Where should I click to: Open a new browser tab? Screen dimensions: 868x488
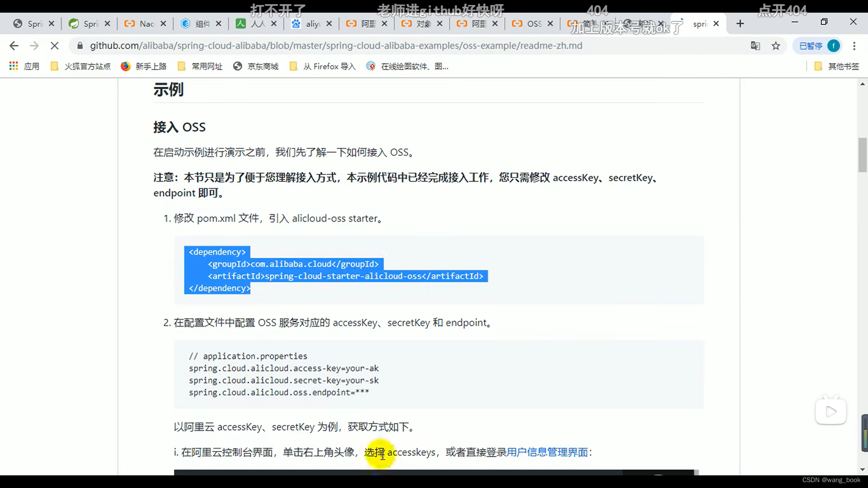pyautogui.click(x=740, y=23)
